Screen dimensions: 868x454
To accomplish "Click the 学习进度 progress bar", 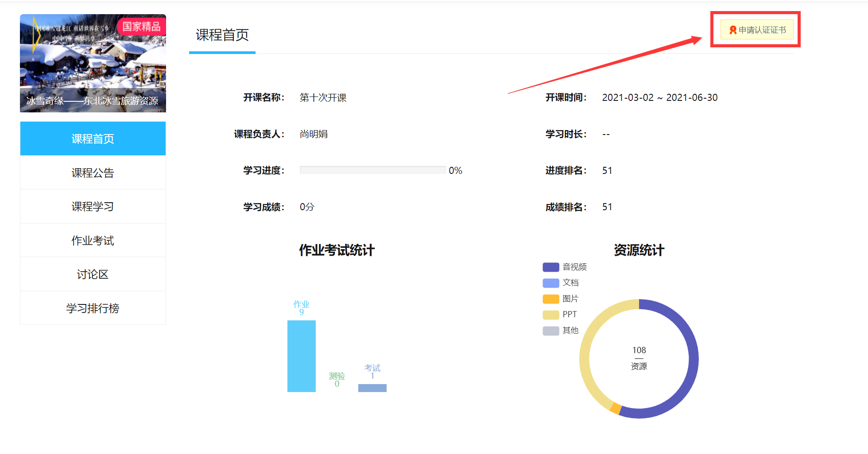I will pos(372,170).
